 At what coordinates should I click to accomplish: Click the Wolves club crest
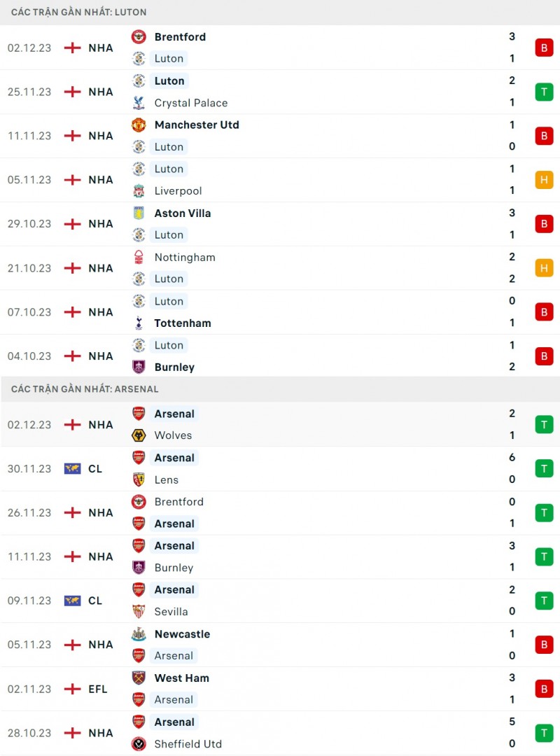point(139,435)
